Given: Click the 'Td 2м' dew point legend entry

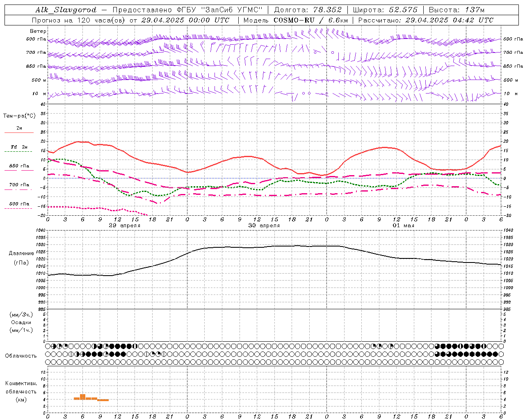Looking at the screenshot, I should pyautogui.click(x=19, y=147).
